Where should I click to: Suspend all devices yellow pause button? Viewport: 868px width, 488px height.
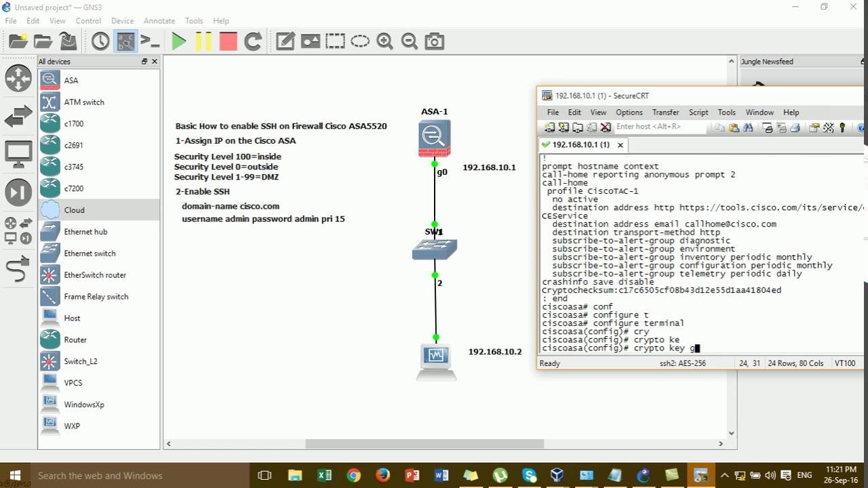(203, 41)
